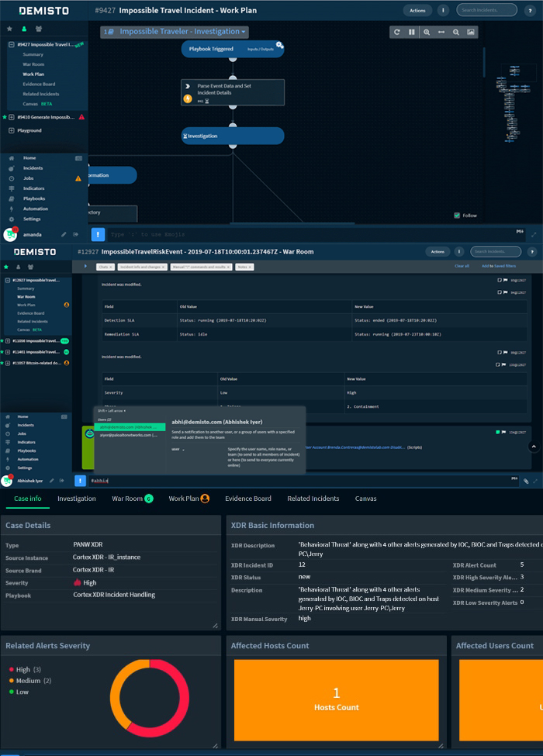543x756 pixels.
Task: Click the Work Plan vertical scrollbar
Action: (484, 62)
